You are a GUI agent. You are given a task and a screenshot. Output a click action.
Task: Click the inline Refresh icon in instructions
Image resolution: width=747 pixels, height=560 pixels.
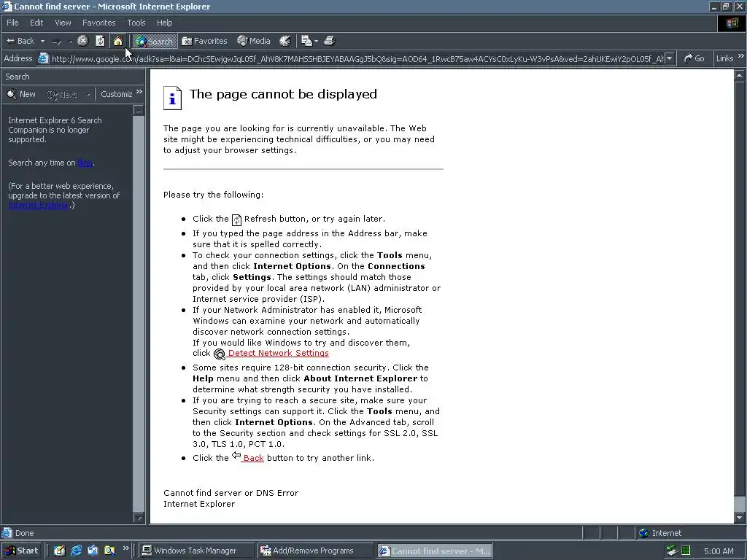click(236, 219)
